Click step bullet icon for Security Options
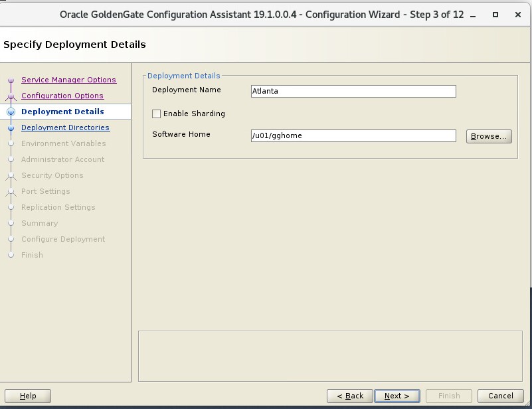The height and width of the screenshot is (409, 532). [11, 175]
